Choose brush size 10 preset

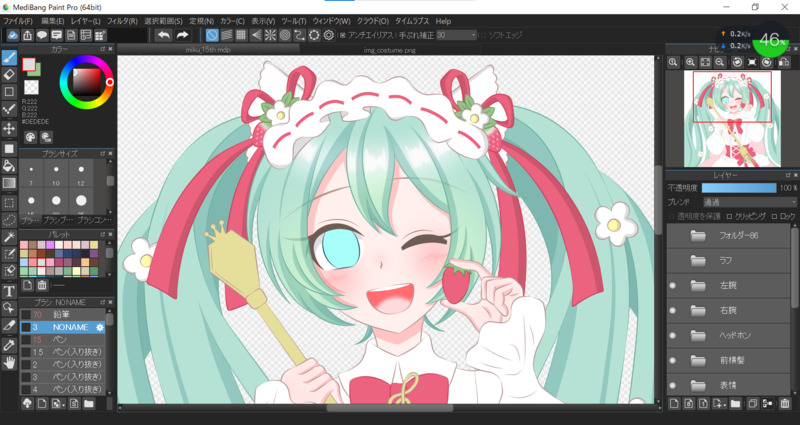coord(56,173)
